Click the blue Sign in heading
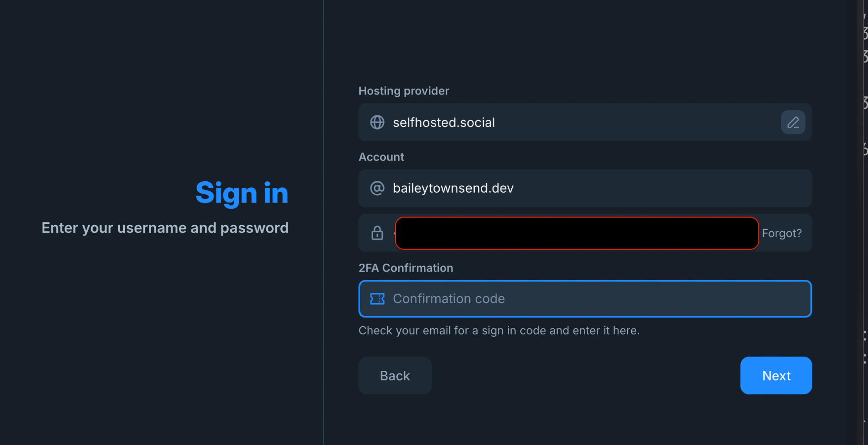Viewport: 868px width, 445px height. click(x=242, y=193)
